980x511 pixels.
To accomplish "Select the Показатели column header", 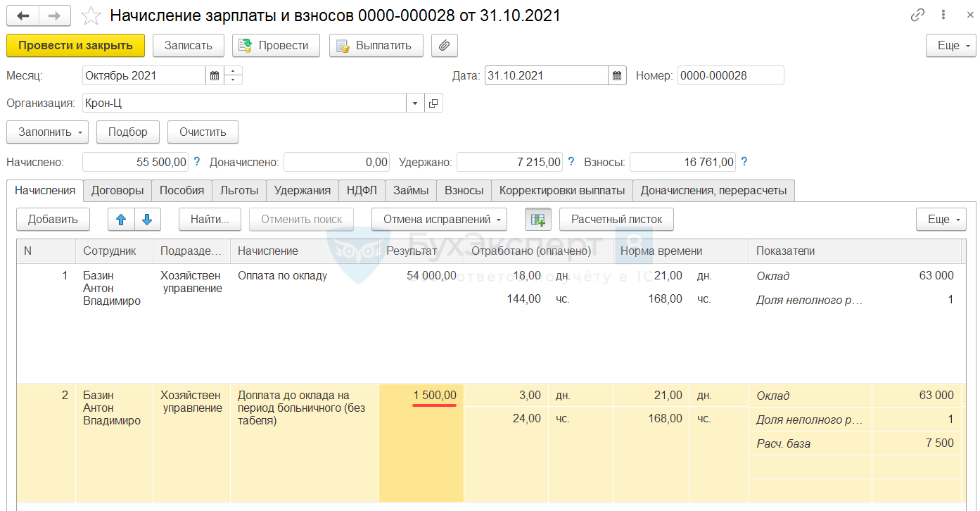I will point(855,251).
